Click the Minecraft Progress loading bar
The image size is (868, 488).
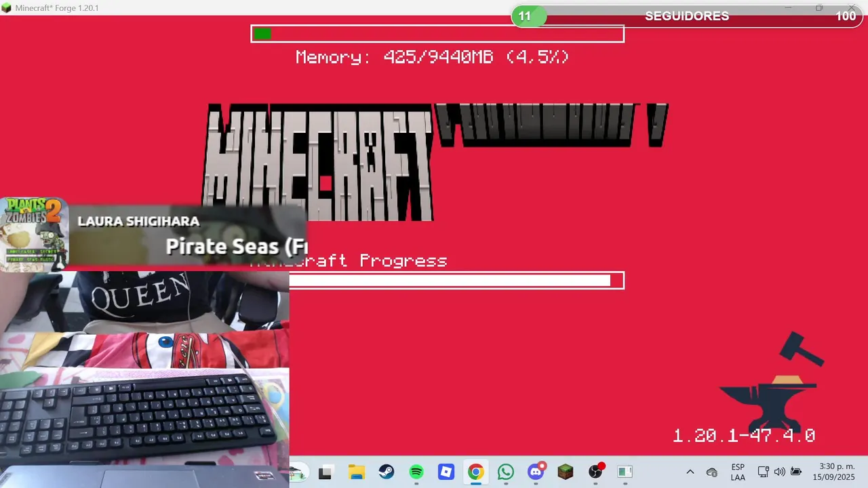pyautogui.click(x=456, y=280)
